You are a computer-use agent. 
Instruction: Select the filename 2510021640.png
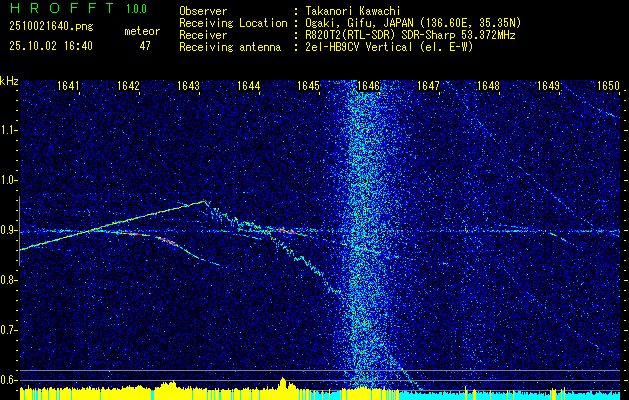click(x=51, y=27)
